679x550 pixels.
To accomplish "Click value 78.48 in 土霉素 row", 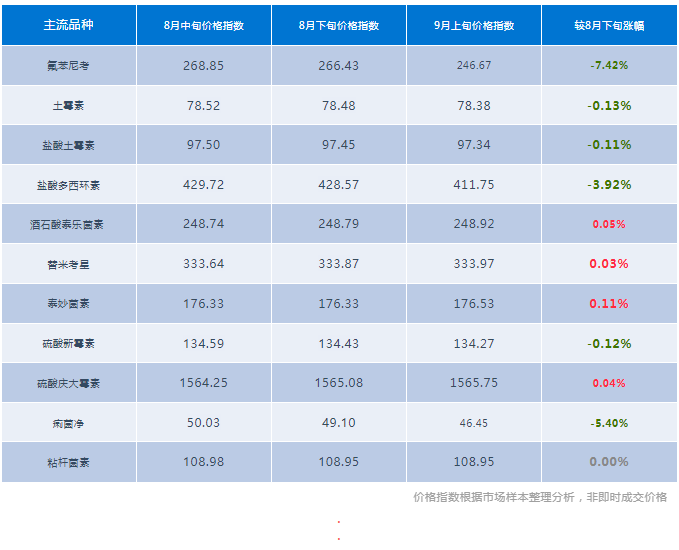I will [x=339, y=105].
